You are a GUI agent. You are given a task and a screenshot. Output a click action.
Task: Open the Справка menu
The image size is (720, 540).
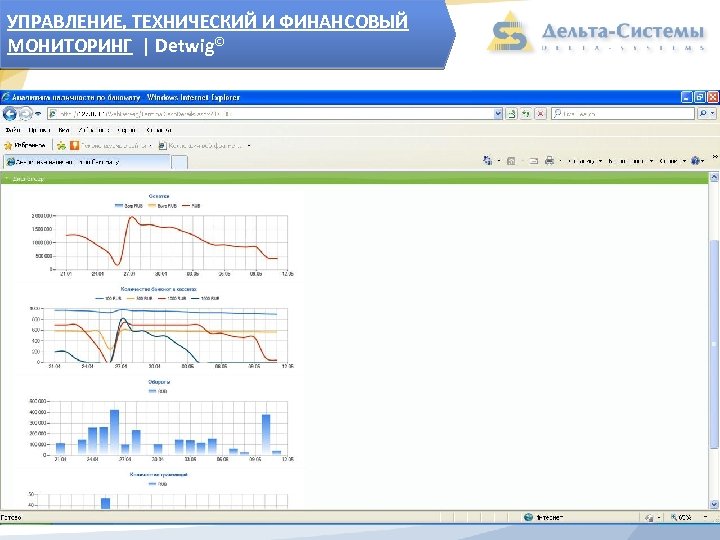click(x=159, y=130)
